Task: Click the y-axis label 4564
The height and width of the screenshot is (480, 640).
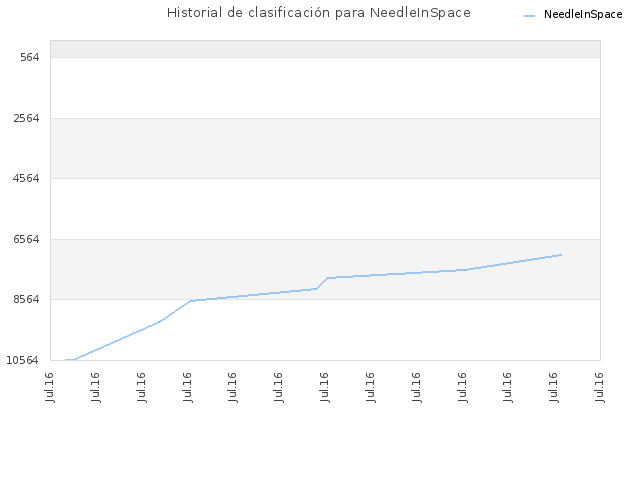Action: [x=27, y=178]
